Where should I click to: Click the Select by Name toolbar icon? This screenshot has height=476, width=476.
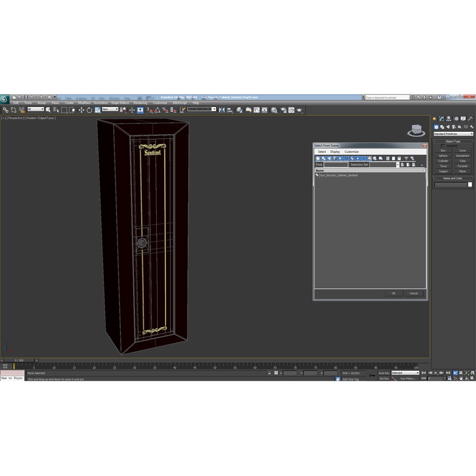point(56,110)
